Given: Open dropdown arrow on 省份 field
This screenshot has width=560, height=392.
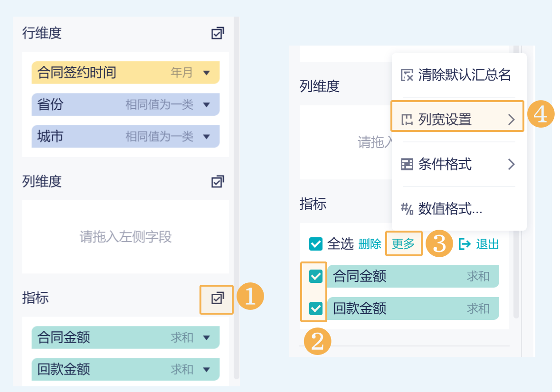Looking at the screenshot, I should 206,104.
